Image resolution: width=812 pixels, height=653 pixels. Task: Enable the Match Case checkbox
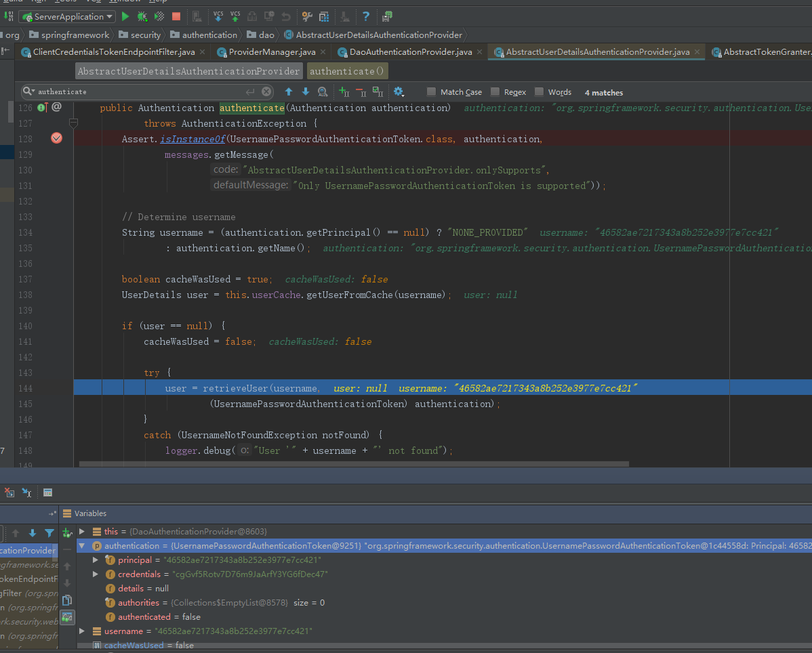coord(432,92)
